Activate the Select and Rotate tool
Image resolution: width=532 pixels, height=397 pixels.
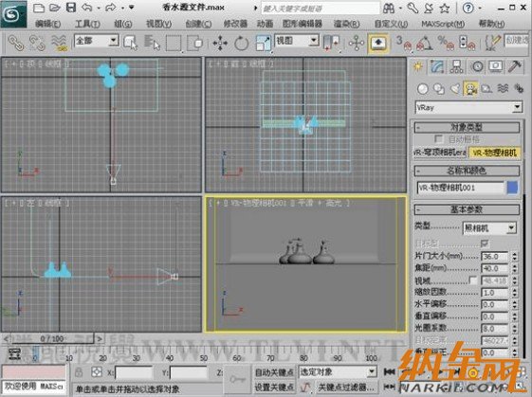[x=241, y=44]
